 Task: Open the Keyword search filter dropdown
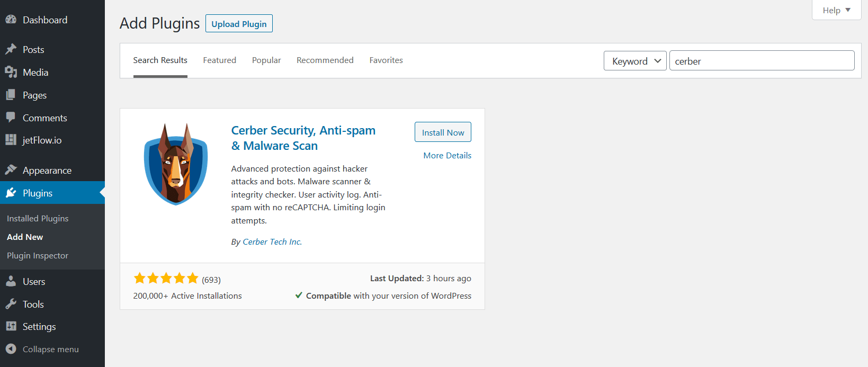click(634, 60)
